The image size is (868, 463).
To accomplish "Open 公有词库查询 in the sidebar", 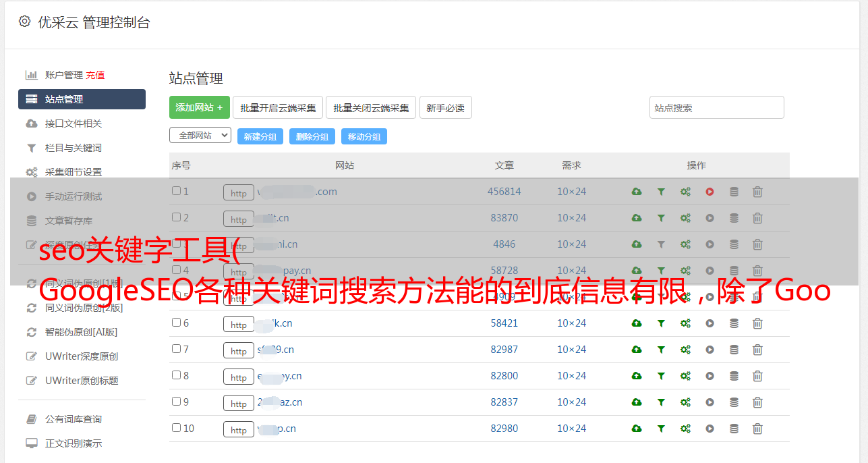I will click(x=74, y=419).
